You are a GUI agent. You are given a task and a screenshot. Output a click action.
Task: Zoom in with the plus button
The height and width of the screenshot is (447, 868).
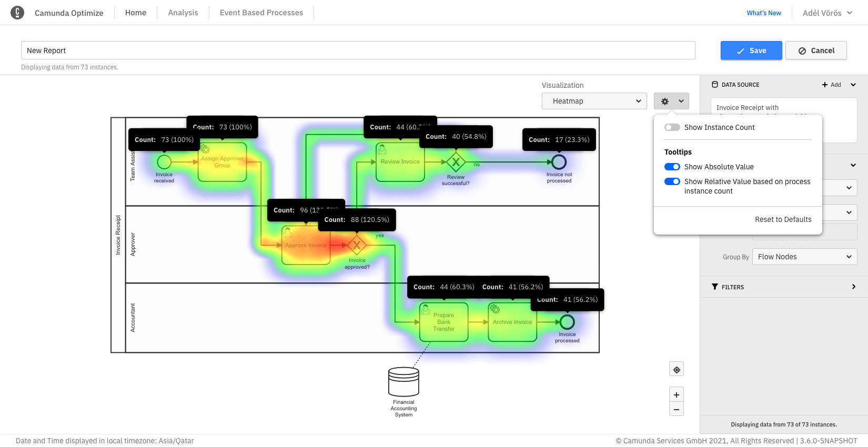coord(677,395)
